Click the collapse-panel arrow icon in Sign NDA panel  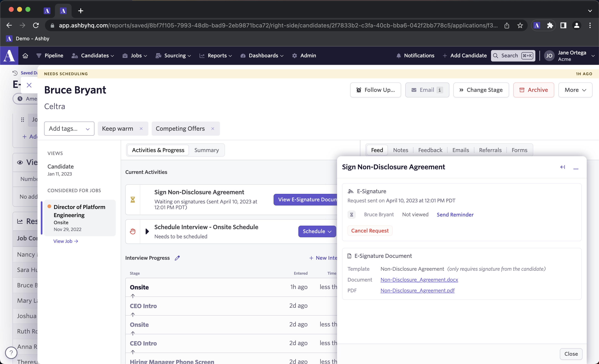point(563,167)
